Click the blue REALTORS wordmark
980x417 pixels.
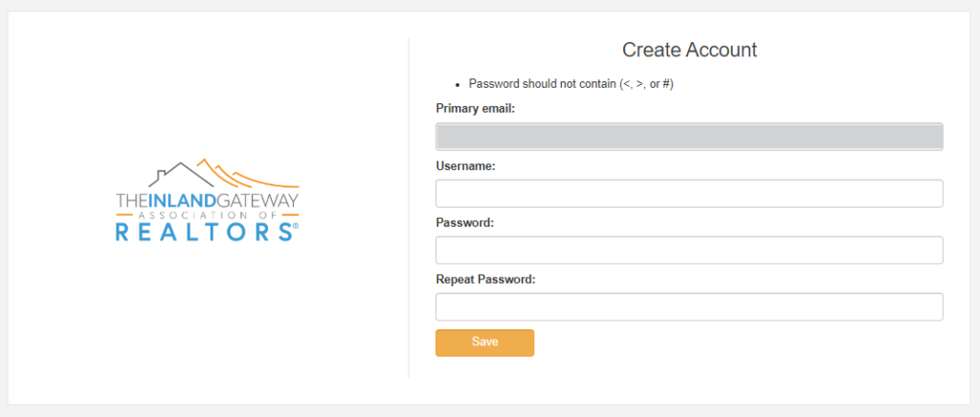point(205,230)
